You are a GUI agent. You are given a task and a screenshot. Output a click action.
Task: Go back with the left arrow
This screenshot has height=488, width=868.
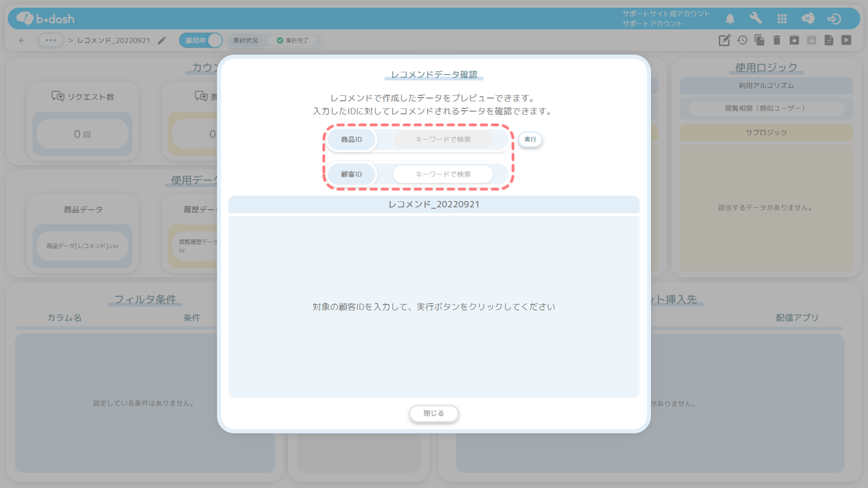click(22, 40)
